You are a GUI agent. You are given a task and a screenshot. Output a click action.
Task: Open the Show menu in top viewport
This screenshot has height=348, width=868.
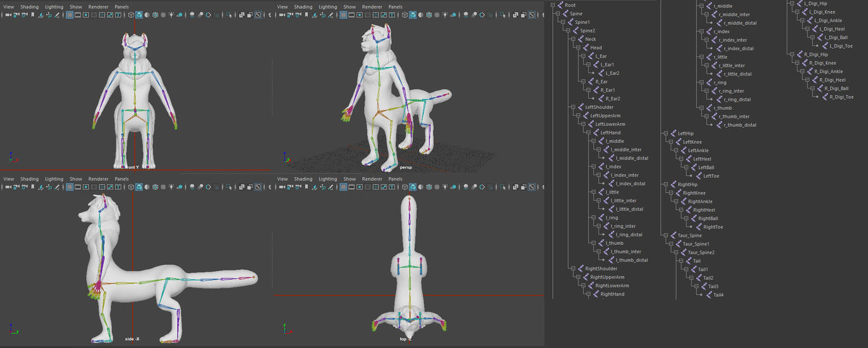349,179
